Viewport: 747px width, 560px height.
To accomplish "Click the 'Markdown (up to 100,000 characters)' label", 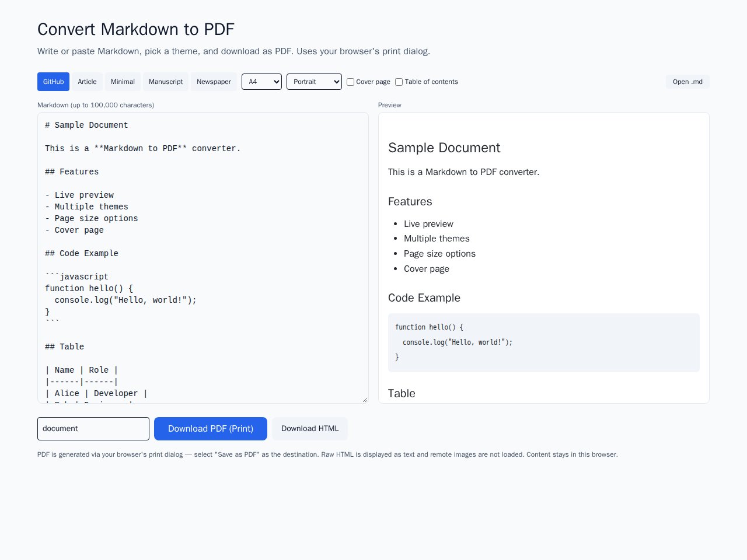I will click(x=96, y=105).
